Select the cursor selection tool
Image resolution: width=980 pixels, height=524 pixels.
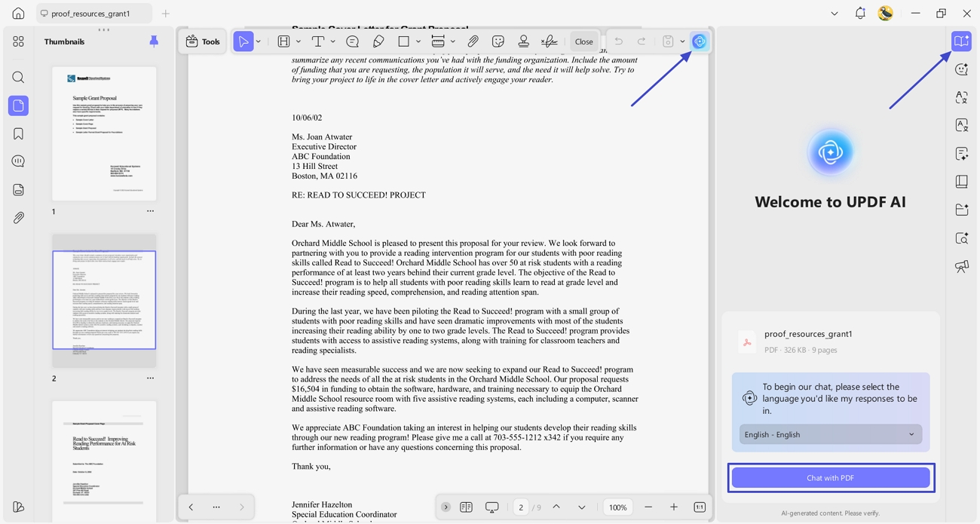pos(243,41)
